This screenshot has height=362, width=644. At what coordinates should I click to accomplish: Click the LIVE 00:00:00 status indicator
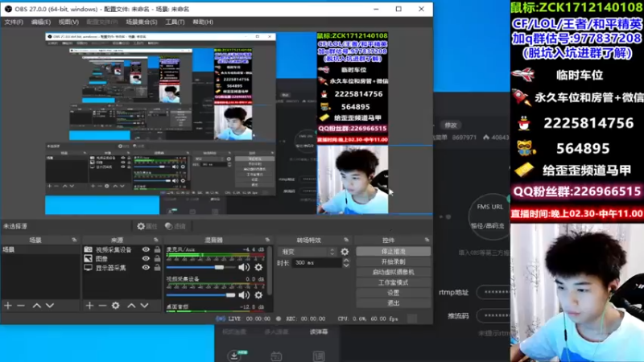point(243,319)
